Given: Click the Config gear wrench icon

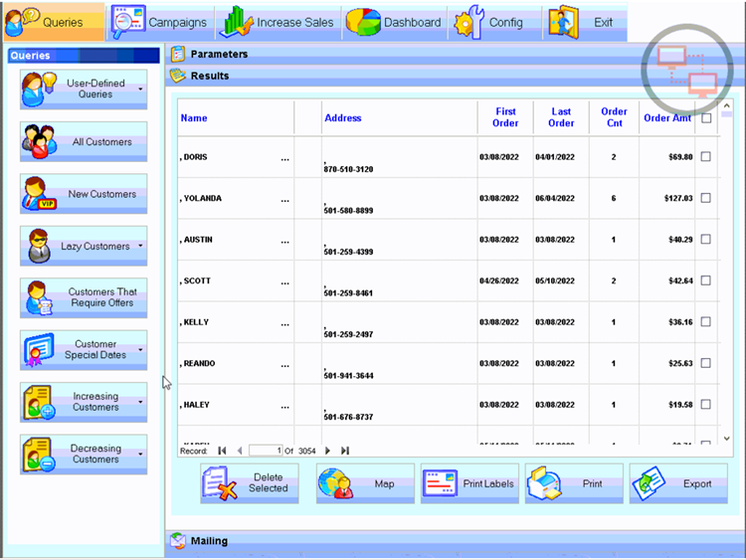Looking at the screenshot, I should tap(468, 22).
